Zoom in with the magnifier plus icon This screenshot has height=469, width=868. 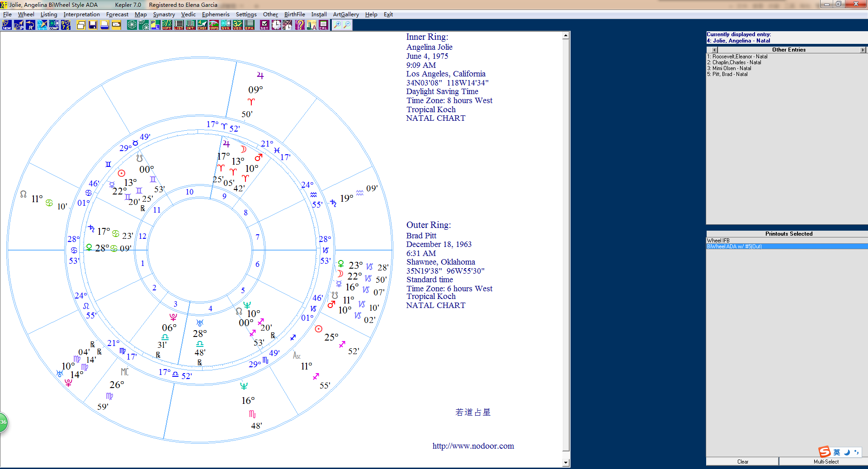(337, 25)
